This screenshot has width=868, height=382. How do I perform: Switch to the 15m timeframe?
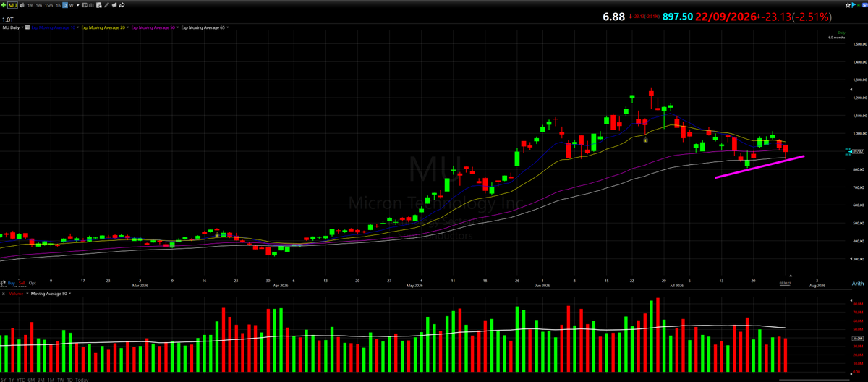48,5
